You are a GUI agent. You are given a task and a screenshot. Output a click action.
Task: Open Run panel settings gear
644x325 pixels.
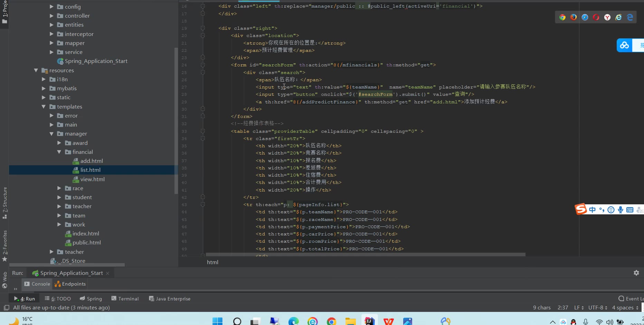(x=636, y=273)
